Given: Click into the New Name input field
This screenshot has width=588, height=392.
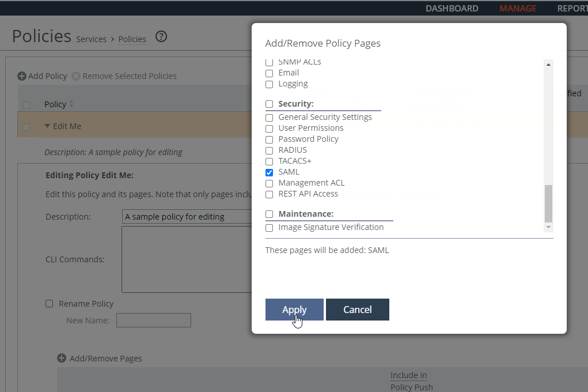Looking at the screenshot, I should coord(153,321).
